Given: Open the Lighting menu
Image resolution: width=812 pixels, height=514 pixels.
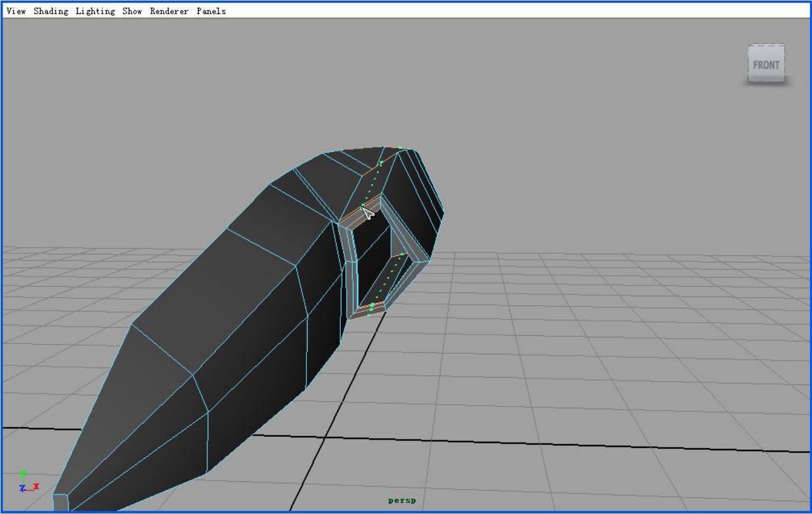Looking at the screenshot, I should [x=95, y=11].
